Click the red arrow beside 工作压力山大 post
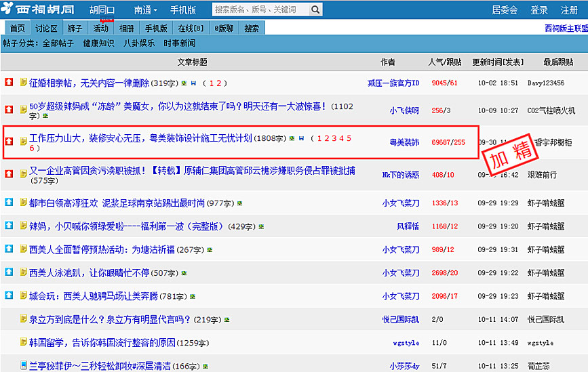This screenshot has height=372, width=588. click(x=9, y=142)
